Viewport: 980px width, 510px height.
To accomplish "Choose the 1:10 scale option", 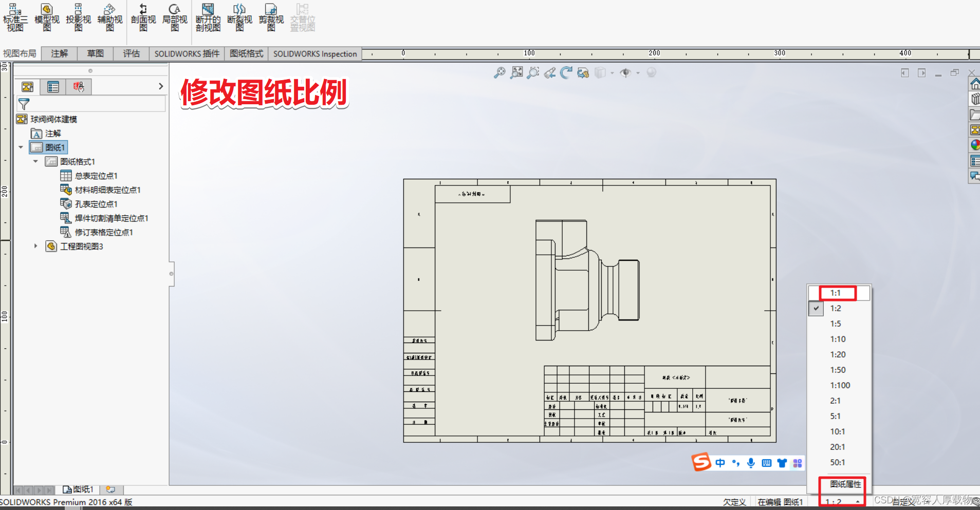I will 839,339.
